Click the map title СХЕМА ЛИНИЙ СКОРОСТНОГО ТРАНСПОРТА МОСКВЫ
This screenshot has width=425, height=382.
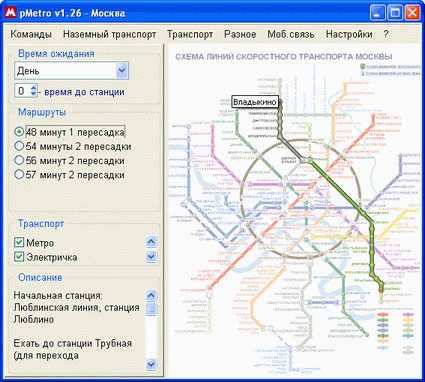[284, 57]
